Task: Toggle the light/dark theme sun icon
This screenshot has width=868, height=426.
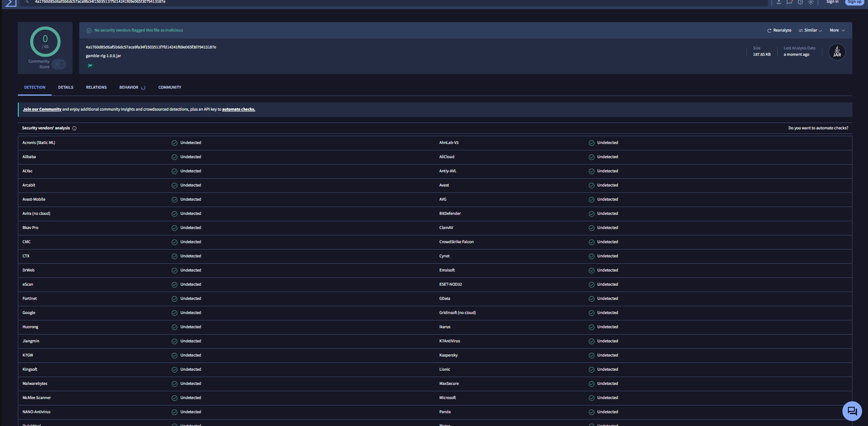Action: (811, 2)
